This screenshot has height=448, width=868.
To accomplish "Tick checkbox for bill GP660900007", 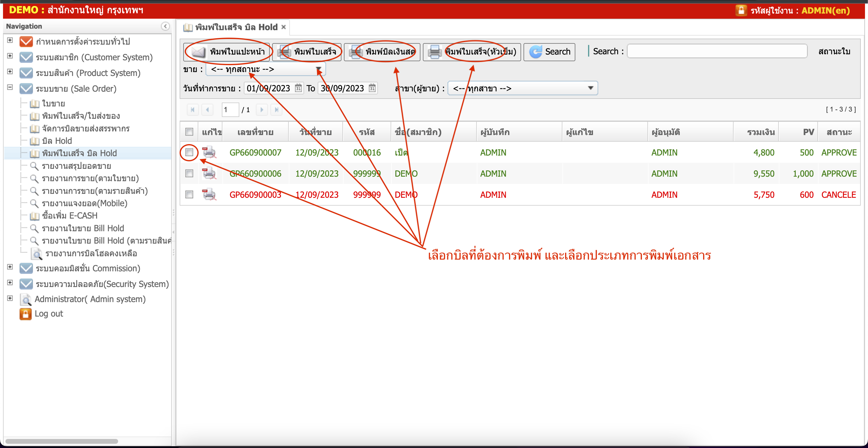I will pyautogui.click(x=189, y=152).
